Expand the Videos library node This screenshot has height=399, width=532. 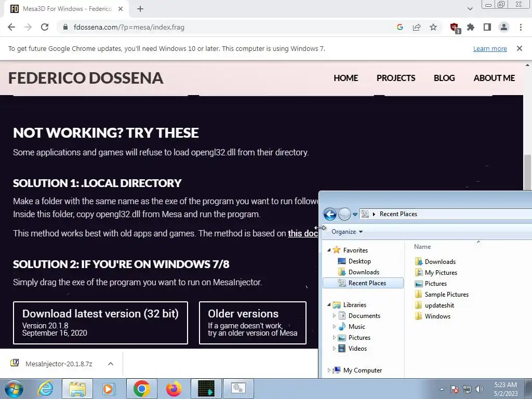click(x=334, y=349)
